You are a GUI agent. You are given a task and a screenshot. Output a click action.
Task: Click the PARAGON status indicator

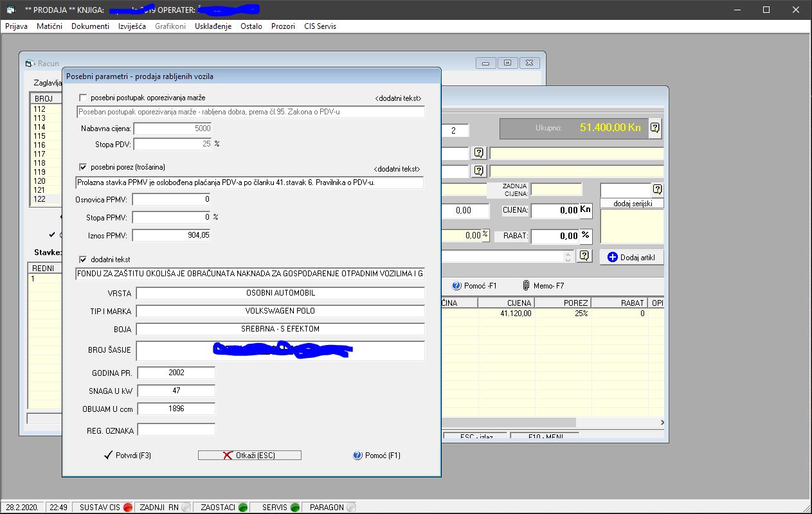point(351,507)
